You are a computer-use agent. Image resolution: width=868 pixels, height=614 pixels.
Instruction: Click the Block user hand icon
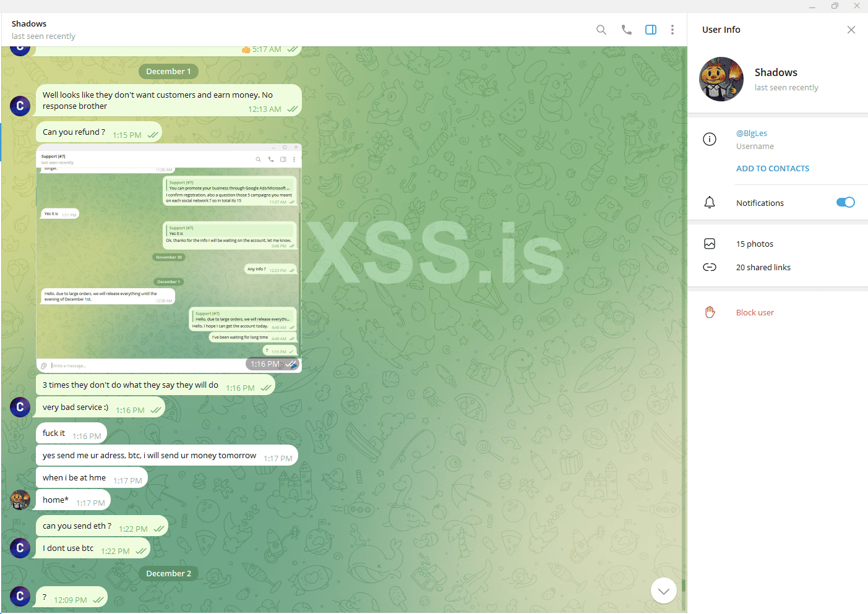pos(710,312)
